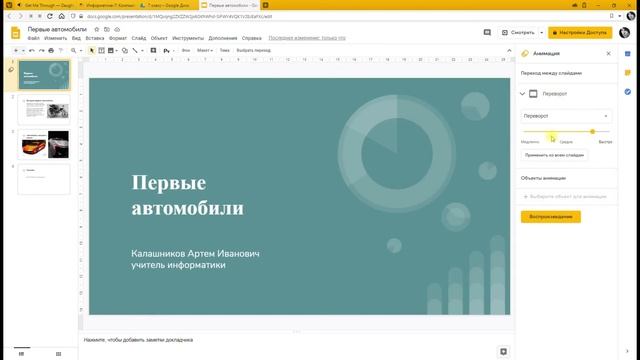Star the presentation Первые автомобили
The height and width of the screenshot is (360, 640).
[x=97, y=29]
